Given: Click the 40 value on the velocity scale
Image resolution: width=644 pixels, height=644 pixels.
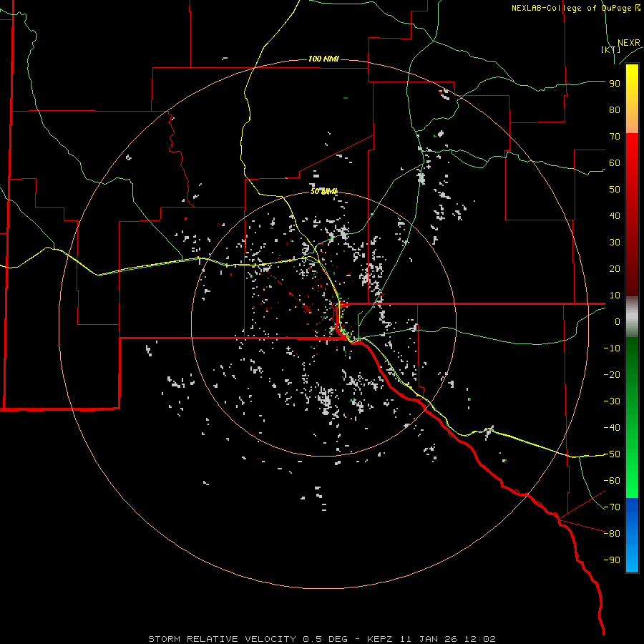Looking at the screenshot, I should (x=615, y=216).
